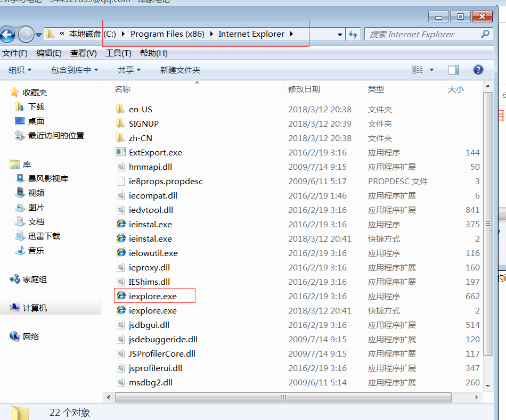This screenshot has height=420, width=506.
Task: Select the ie8props.propdesc file icon
Action: click(121, 181)
